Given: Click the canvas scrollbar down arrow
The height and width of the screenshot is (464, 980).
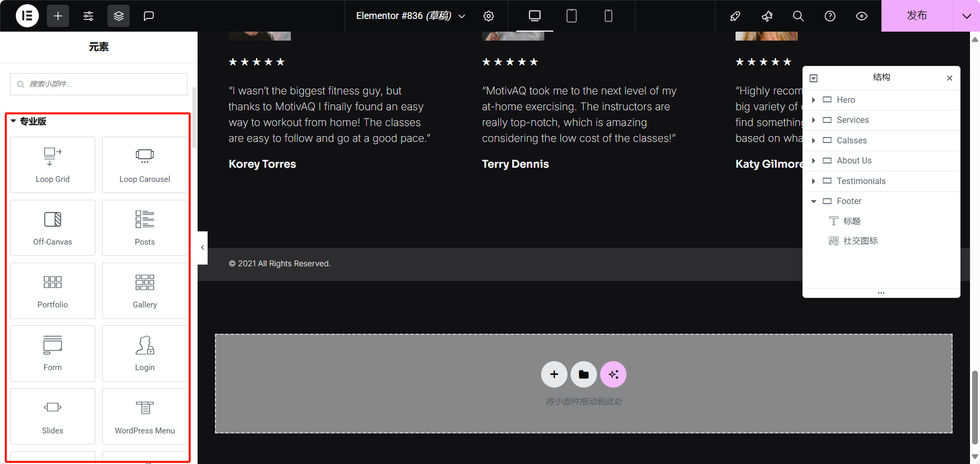Looking at the screenshot, I should pos(975,457).
